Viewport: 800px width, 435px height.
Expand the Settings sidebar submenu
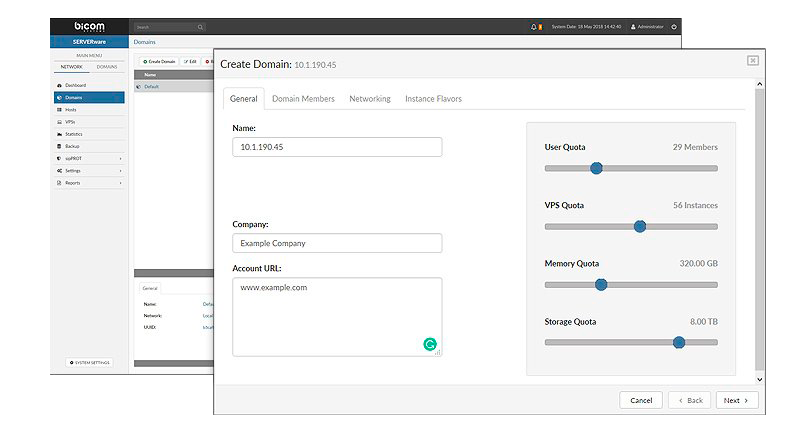(89, 171)
